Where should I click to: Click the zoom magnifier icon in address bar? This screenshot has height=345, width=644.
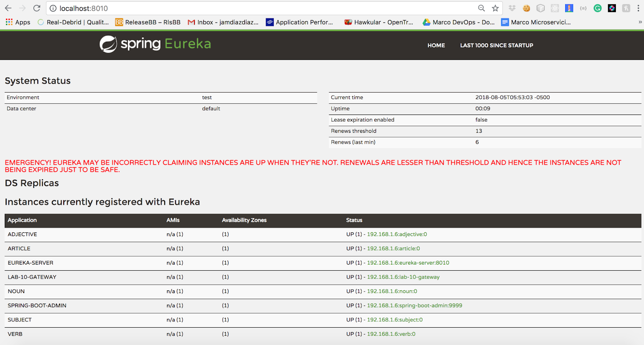[481, 8]
